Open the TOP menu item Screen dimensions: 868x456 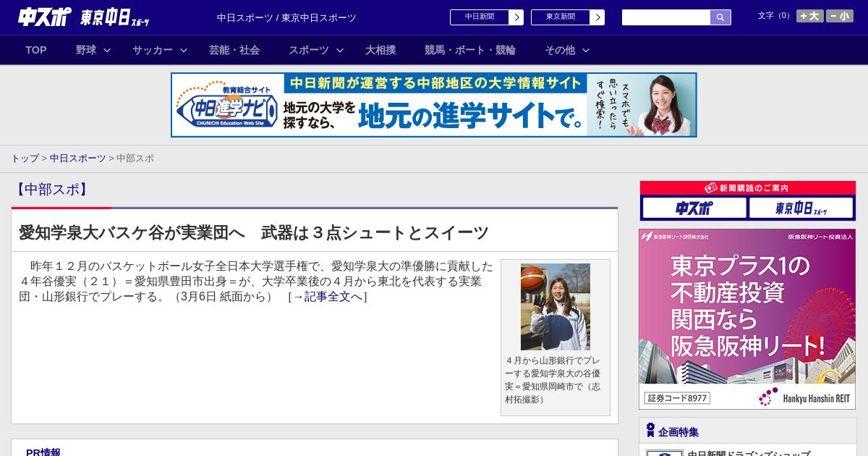click(x=36, y=50)
